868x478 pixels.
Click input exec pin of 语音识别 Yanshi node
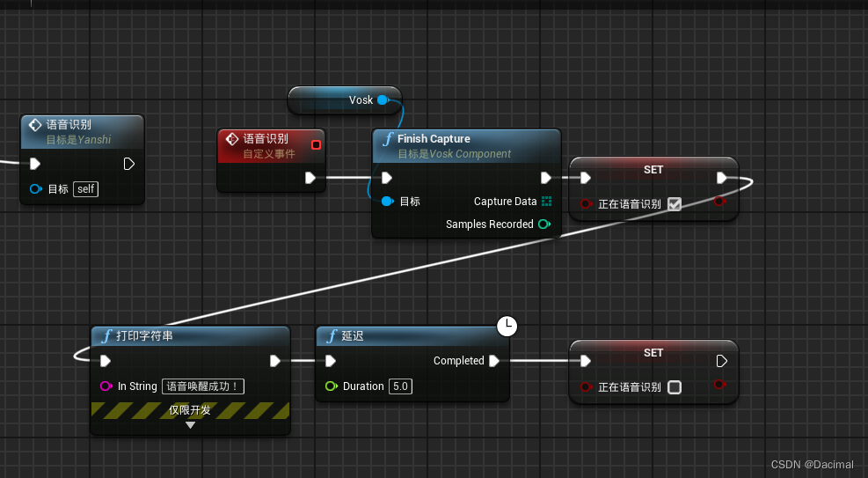point(35,164)
